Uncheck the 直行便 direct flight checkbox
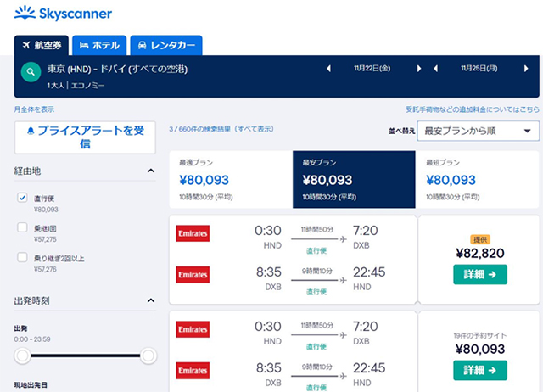The width and height of the screenshot is (543, 392). (23, 198)
